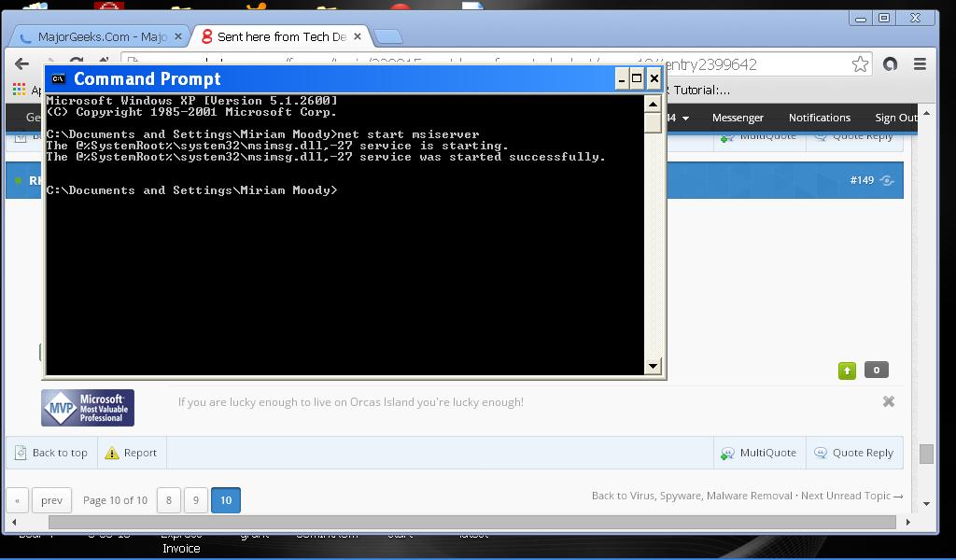The image size is (956, 560).
Task: Open the Apps grid icon in bookmarks bar
Action: pyautogui.click(x=19, y=89)
